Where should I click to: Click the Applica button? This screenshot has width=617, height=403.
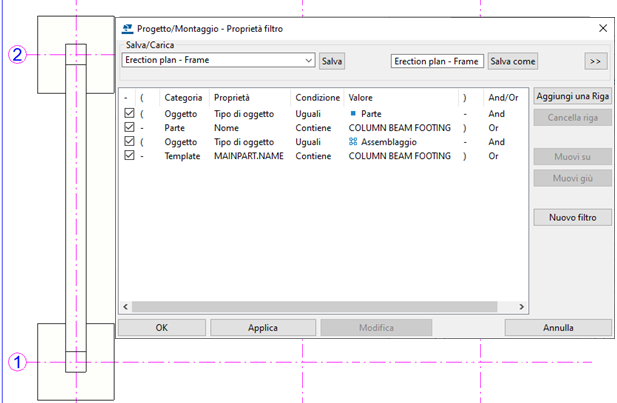(x=263, y=327)
